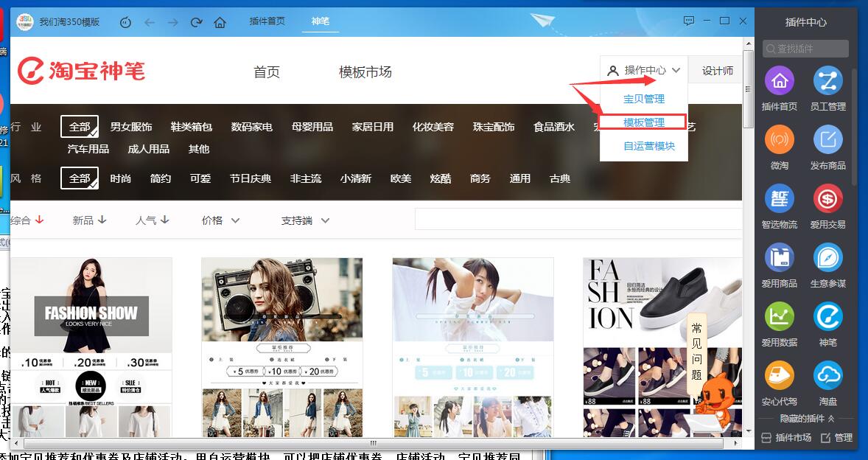Choose 自运营模块 from the menu

649,146
